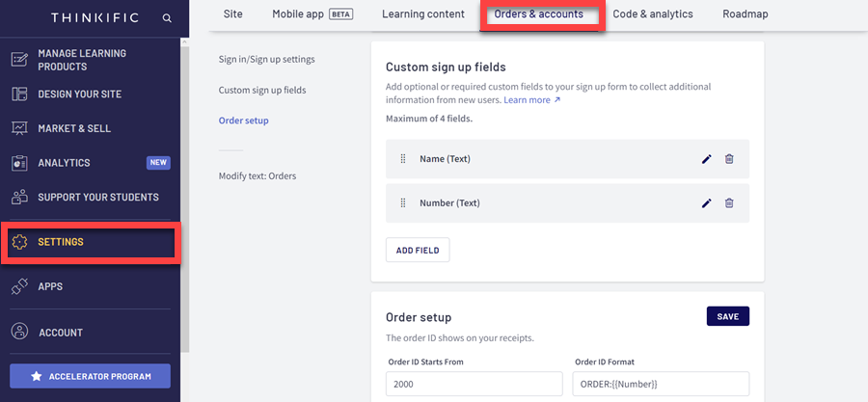Screen dimensions: 868x402
Task: Click the Add Field button
Action: click(x=418, y=250)
